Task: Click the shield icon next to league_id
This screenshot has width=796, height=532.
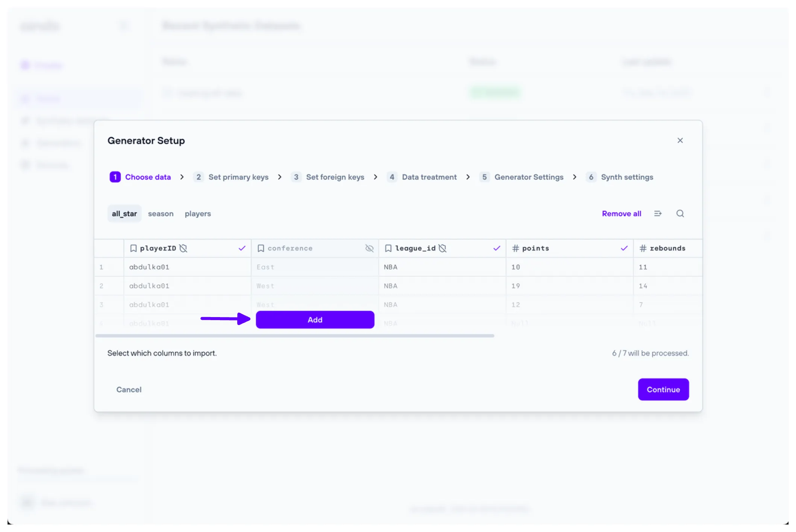Action: (x=443, y=248)
